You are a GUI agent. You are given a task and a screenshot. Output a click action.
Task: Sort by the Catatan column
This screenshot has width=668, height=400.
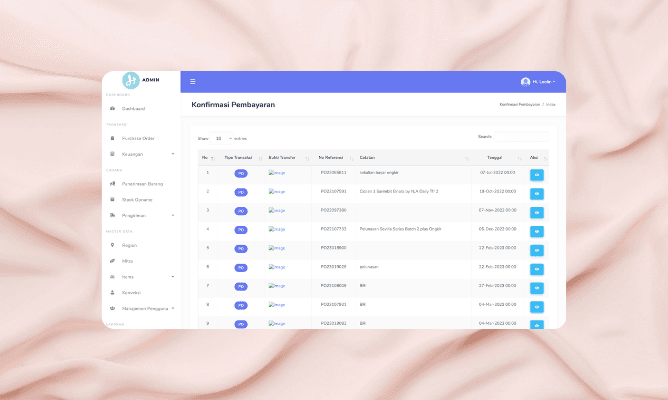pos(413,158)
